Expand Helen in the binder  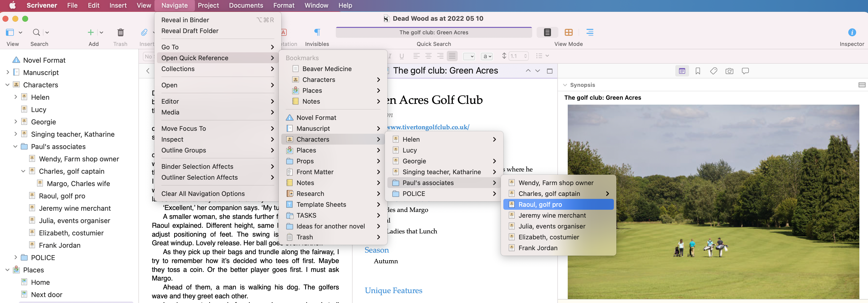16,97
